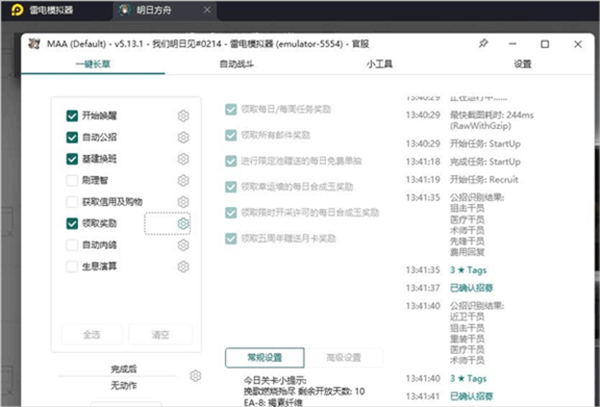Screen dimensions: 600x407
Task: Open settings gear for 获取信用及购物
Action: (183, 202)
